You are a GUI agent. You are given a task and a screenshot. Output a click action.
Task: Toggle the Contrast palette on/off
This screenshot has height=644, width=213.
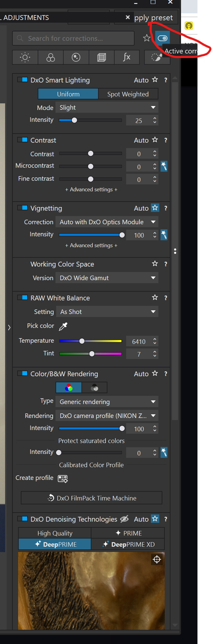click(x=23, y=140)
